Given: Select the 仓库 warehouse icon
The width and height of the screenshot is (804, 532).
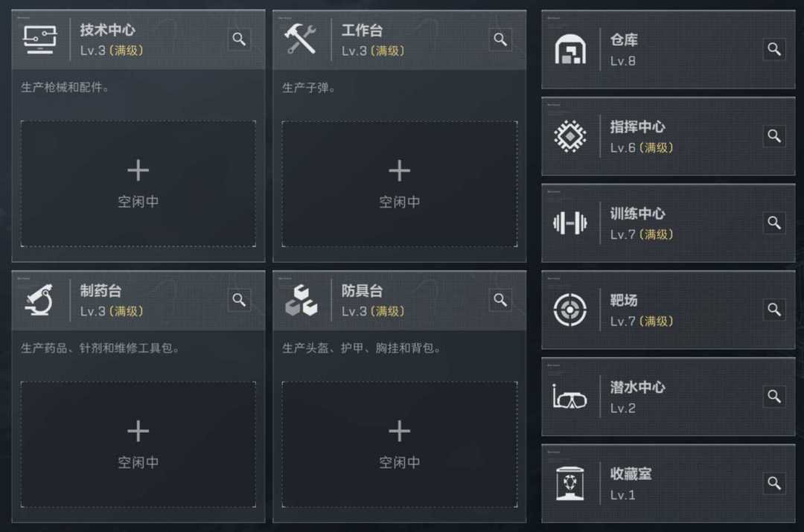Looking at the screenshot, I should [569, 49].
